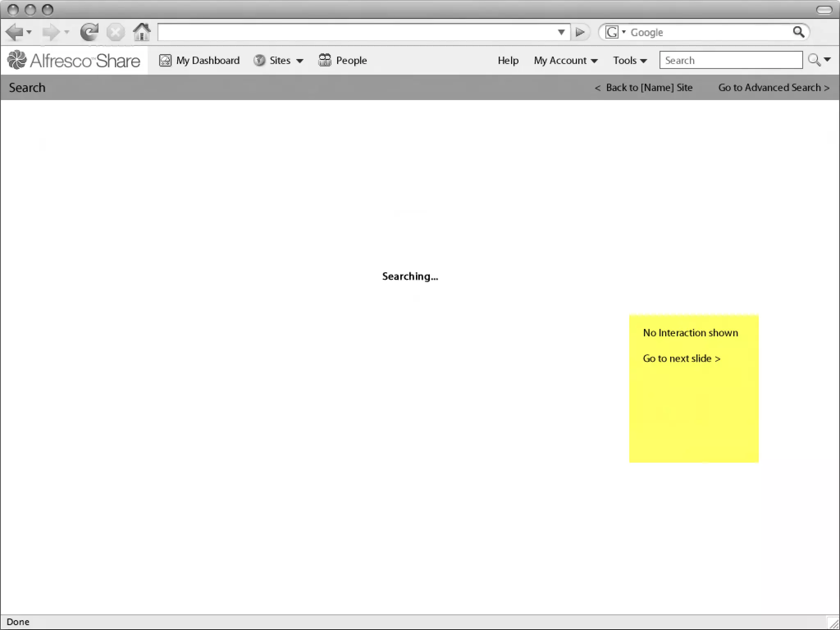The width and height of the screenshot is (840, 630).
Task: Click the browser Back arrow icon
Action: [x=15, y=32]
